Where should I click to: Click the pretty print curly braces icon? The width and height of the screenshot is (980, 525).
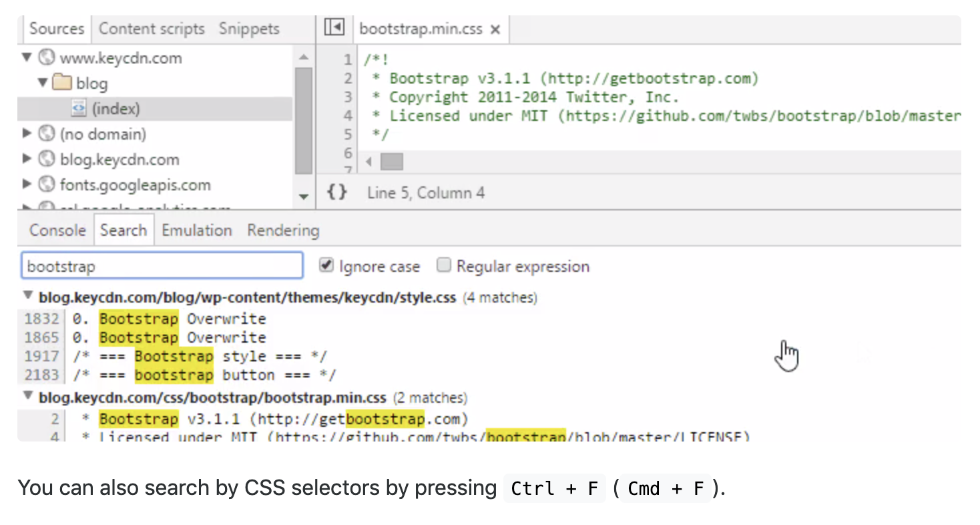point(337,192)
